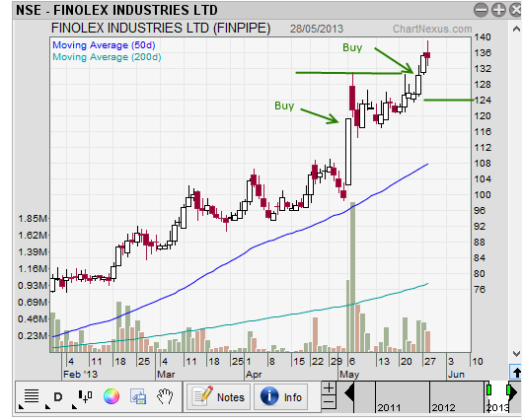Open the color wheel settings
This screenshot has height=420, width=523.
click(x=112, y=396)
